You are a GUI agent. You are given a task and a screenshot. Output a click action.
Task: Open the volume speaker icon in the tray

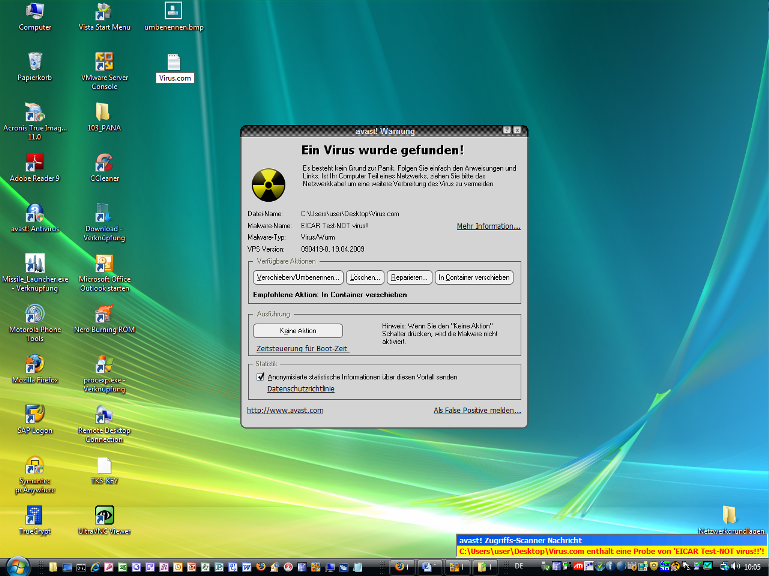coord(736,567)
